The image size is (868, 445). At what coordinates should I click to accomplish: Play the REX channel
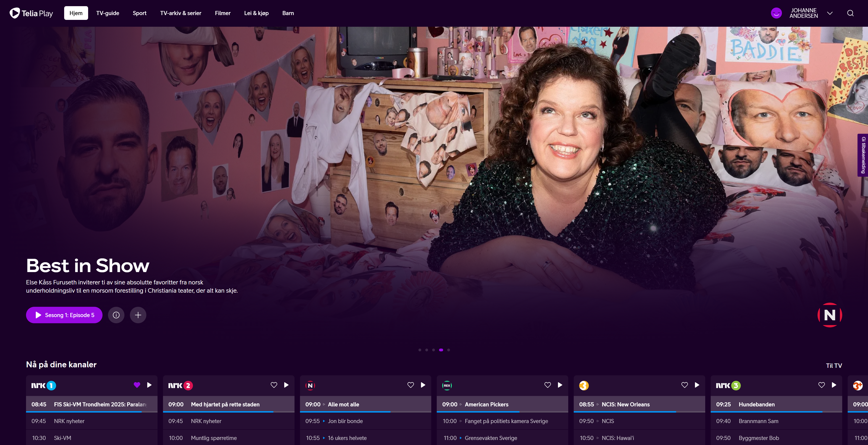click(x=560, y=385)
